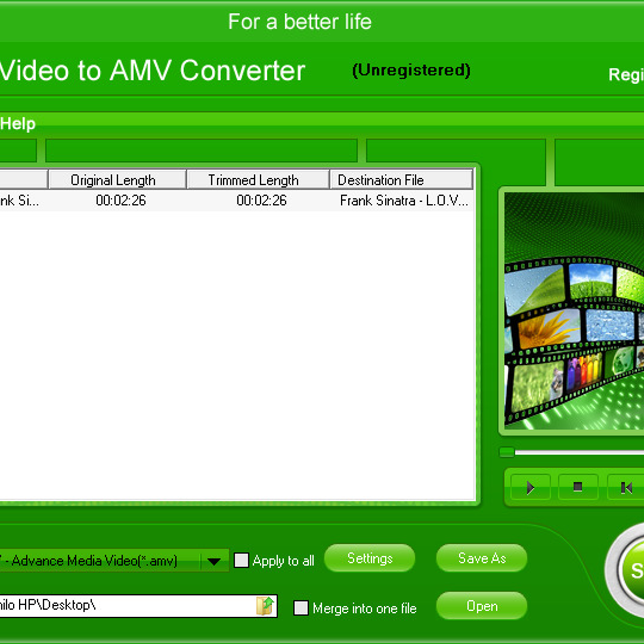Enable the Apply to all checkbox
Viewport: 644px width, 644px height.
(x=241, y=560)
